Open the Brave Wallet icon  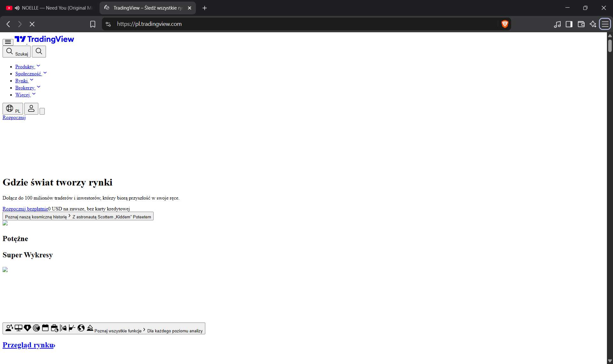pyautogui.click(x=581, y=24)
